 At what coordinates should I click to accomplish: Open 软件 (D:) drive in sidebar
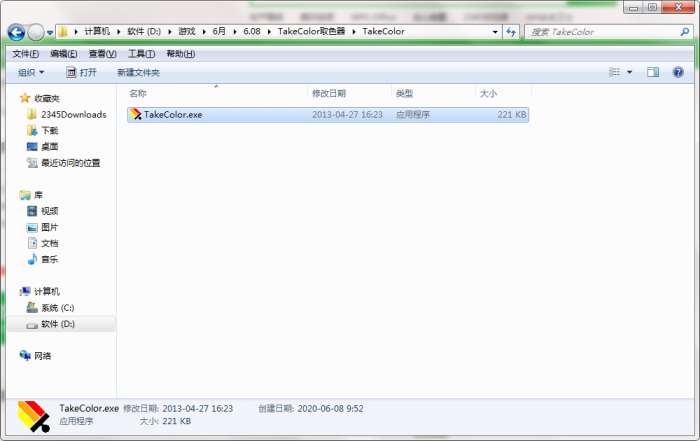(58, 324)
